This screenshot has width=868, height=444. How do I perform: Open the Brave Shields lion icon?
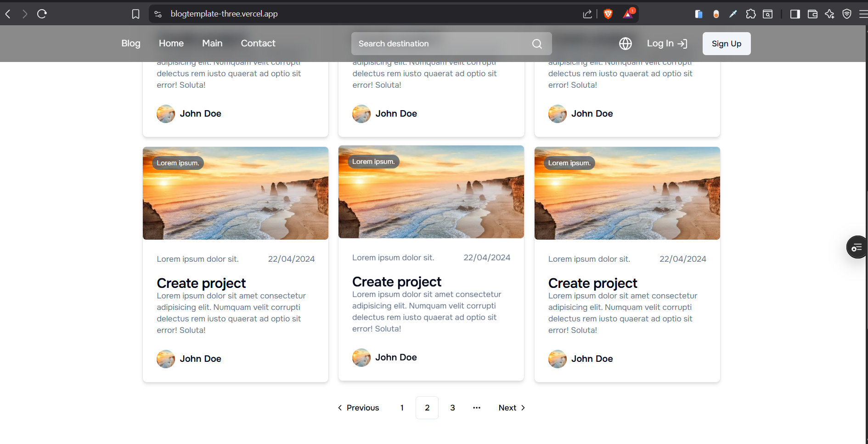point(608,14)
